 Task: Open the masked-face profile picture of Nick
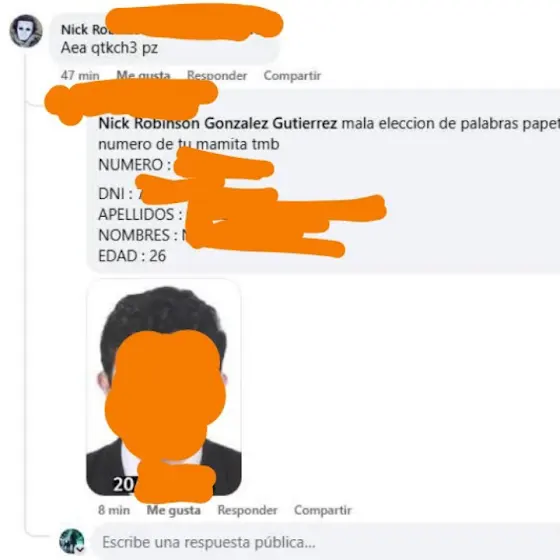pos(26,31)
